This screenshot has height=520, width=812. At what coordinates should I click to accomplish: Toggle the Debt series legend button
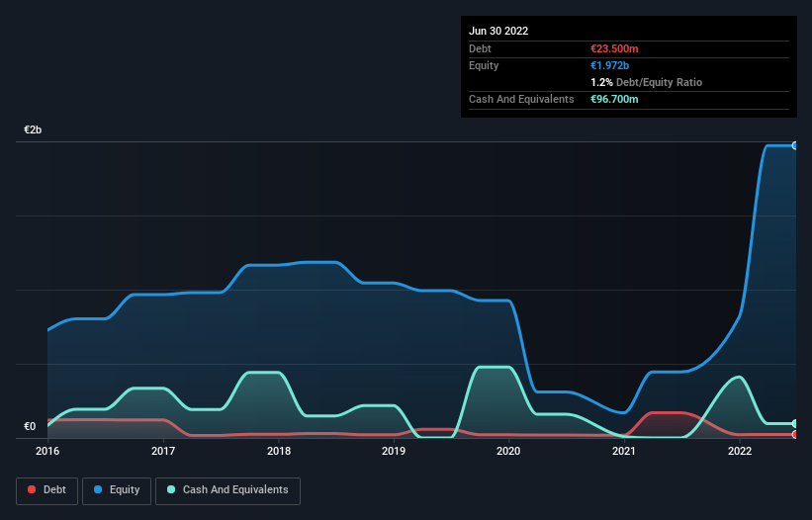(47, 490)
